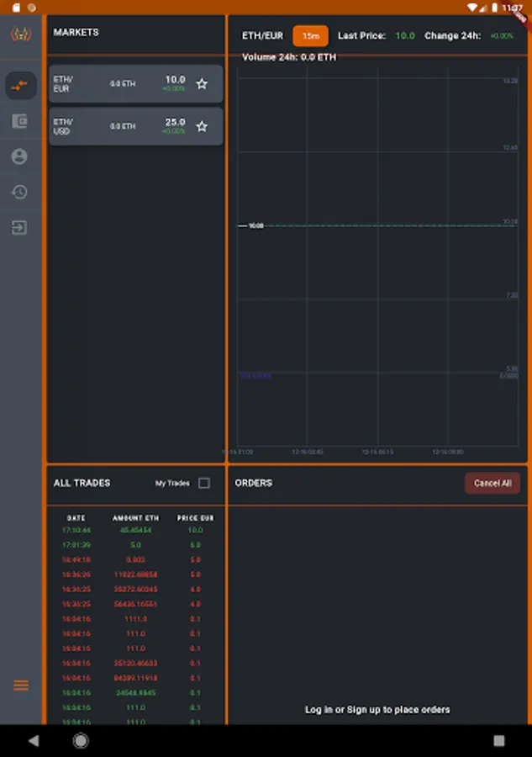The width and height of the screenshot is (532, 757).
Task: Open the wallet icon in sidebar
Action: (20, 120)
